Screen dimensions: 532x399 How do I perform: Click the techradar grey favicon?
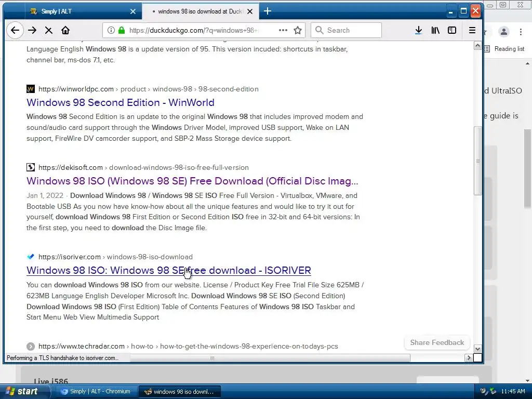coord(31,346)
